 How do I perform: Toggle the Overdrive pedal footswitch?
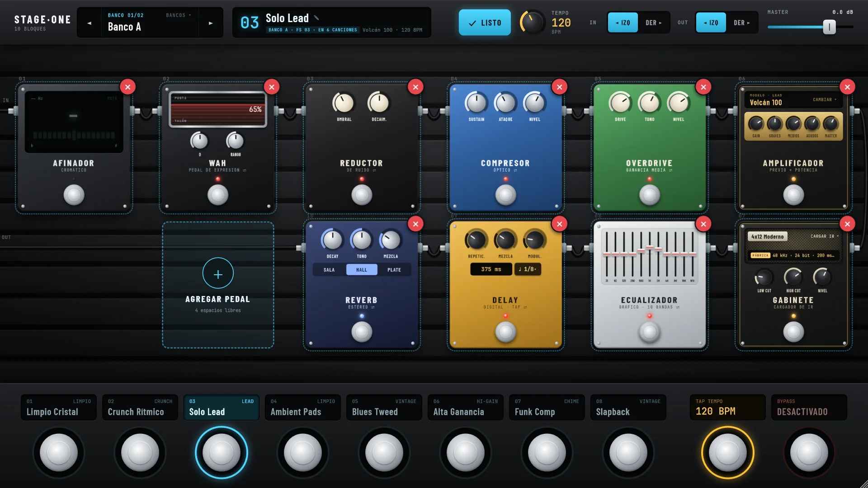click(x=650, y=195)
